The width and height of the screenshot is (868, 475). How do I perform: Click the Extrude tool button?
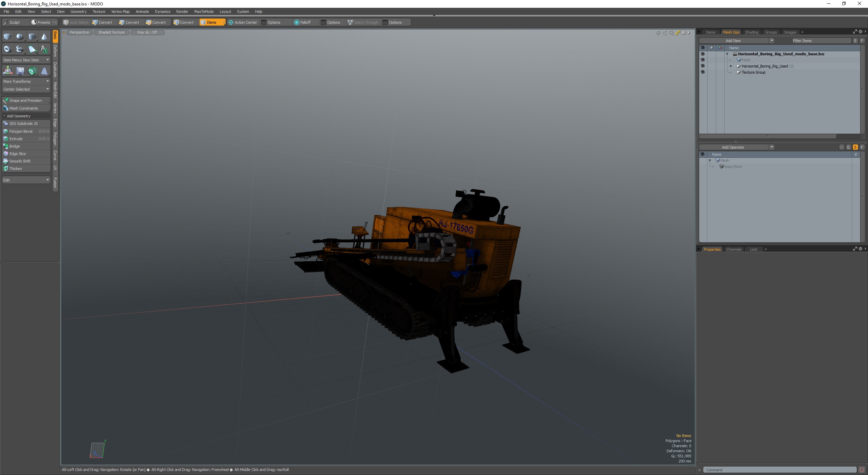[x=26, y=139]
